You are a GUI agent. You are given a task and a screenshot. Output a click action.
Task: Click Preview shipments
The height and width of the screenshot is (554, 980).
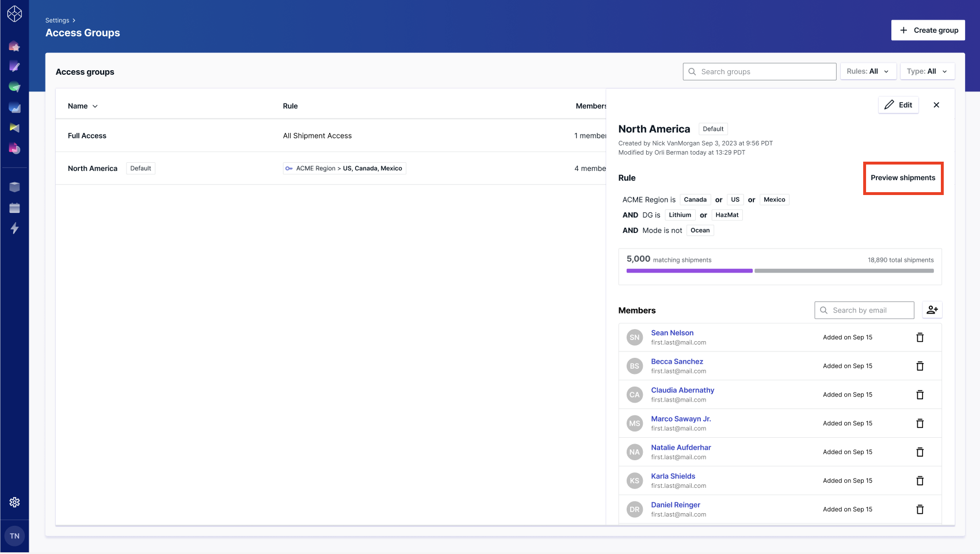point(903,178)
